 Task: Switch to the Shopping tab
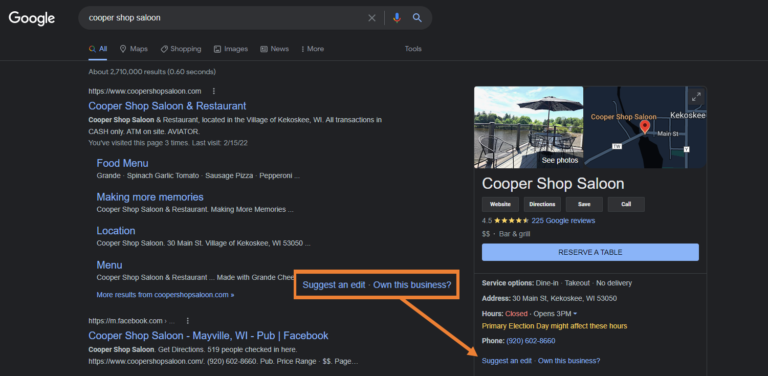(x=181, y=49)
